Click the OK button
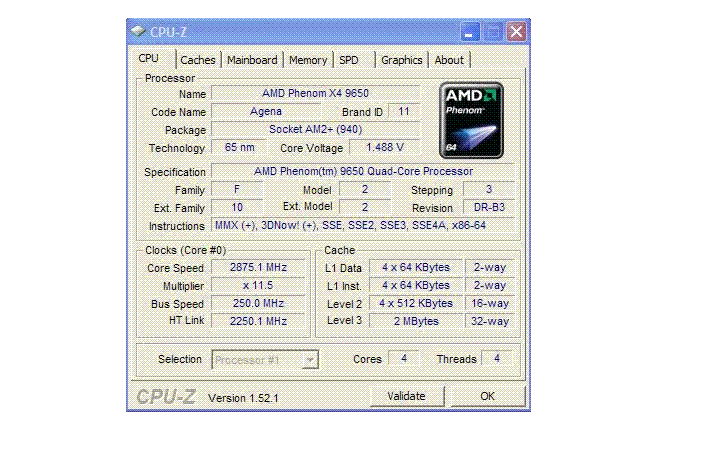The image size is (720, 450). (488, 396)
